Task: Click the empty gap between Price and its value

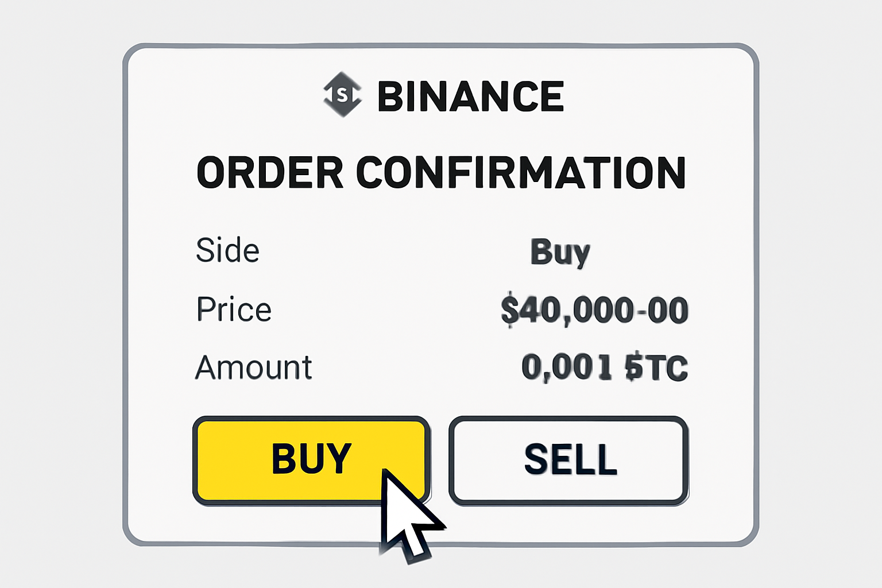Action: pyautogui.click(x=385, y=310)
